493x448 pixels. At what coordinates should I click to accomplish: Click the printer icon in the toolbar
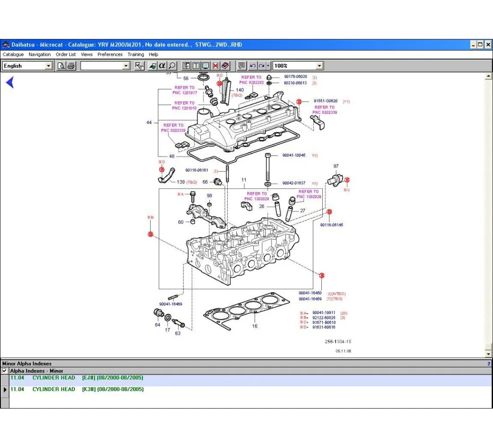point(71,66)
